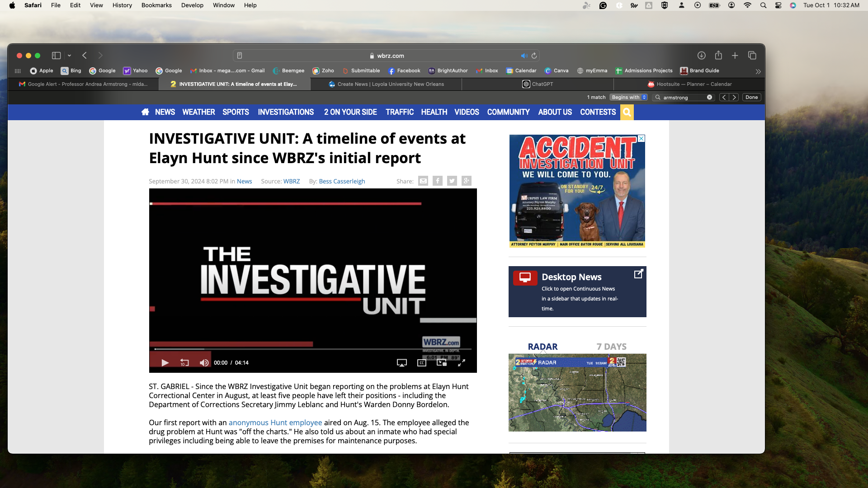Open anonymous Hunt employee link
The height and width of the screenshot is (488, 868).
275,422
